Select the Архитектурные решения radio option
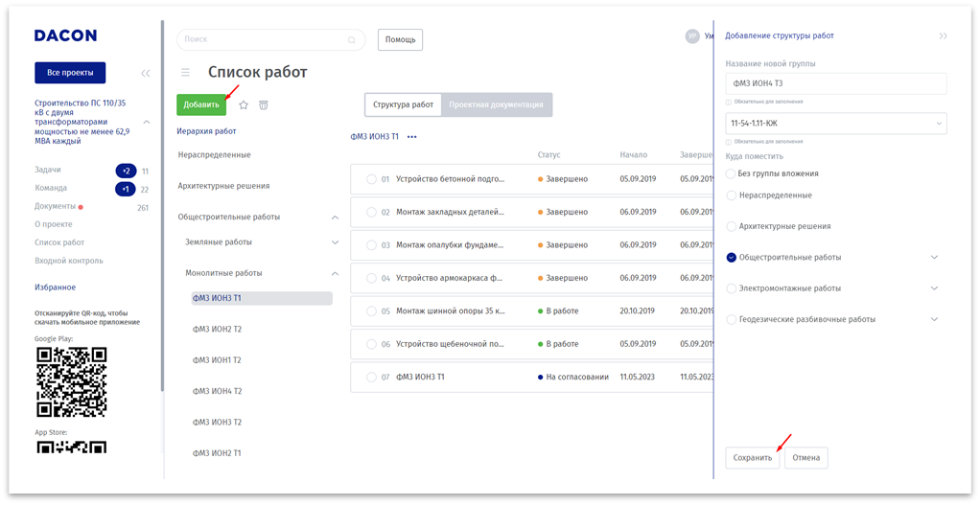The image size is (980, 505). [x=732, y=226]
